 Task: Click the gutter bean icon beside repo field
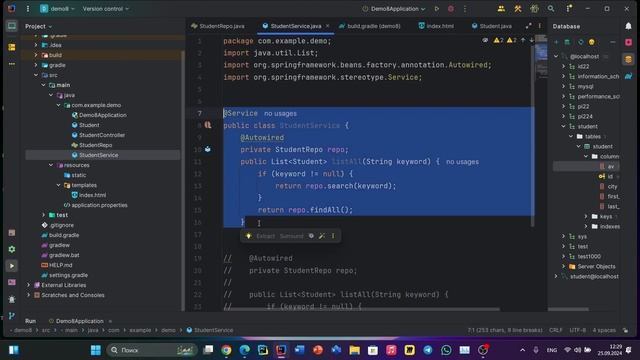pos(208,149)
